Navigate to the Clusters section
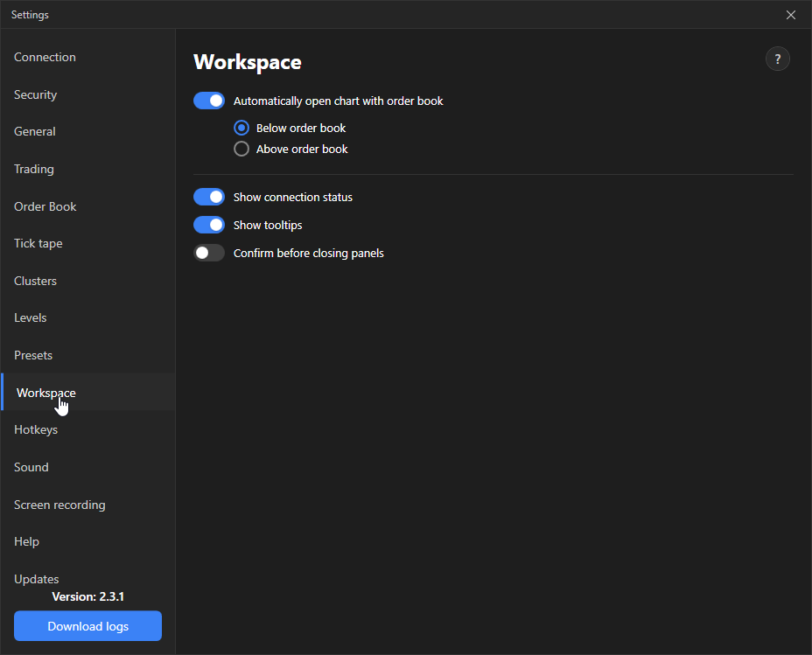This screenshot has height=655, width=812. coord(88,281)
